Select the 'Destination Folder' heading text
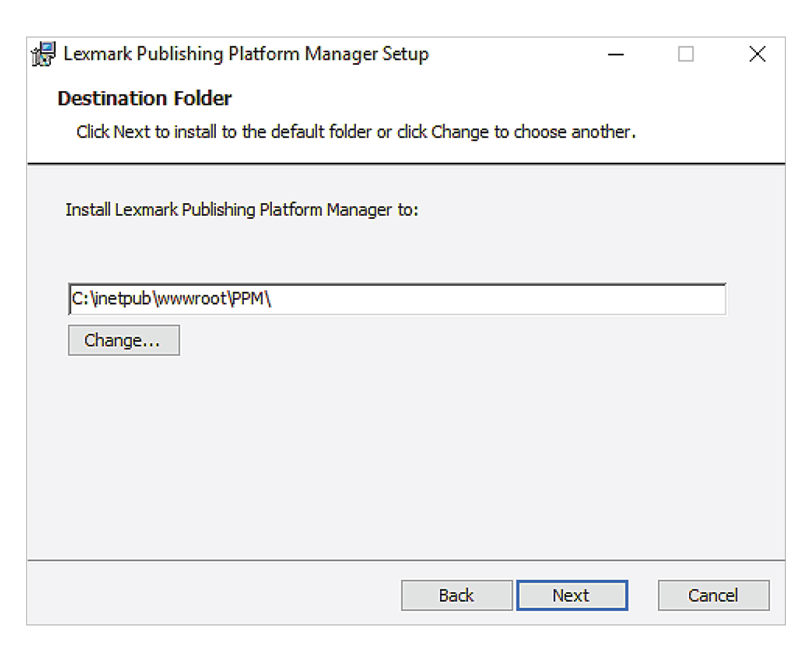This screenshot has width=812, height=662. pos(145,98)
